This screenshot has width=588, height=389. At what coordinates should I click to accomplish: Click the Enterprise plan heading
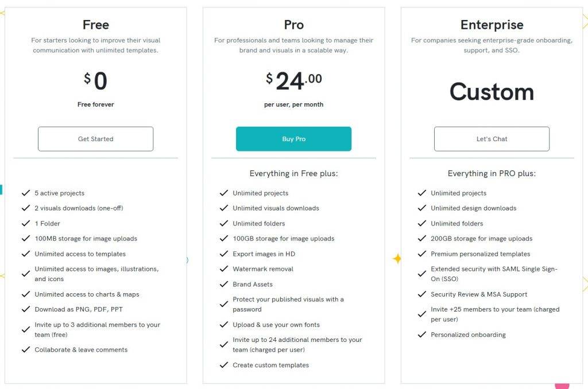tap(492, 25)
